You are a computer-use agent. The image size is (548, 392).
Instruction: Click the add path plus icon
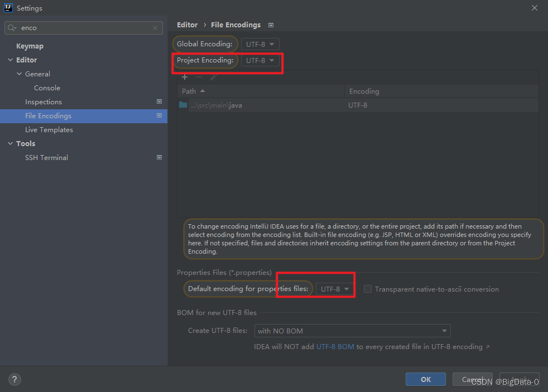pyautogui.click(x=185, y=77)
